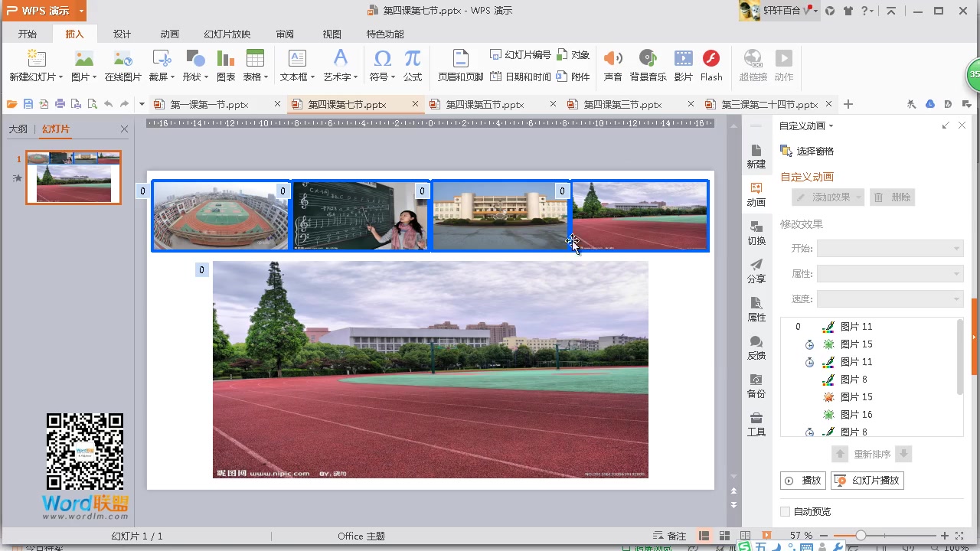
Task: Switch to normal view in status bar
Action: tap(704, 536)
